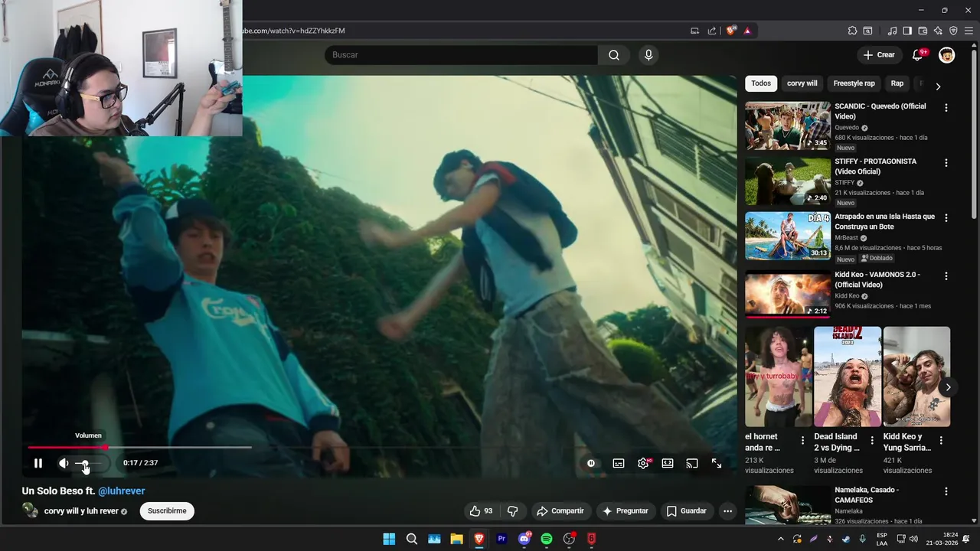The width and height of the screenshot is (980, 551).
Task: Open Spotify from the taskbar
Action: [x=547, y=539]
